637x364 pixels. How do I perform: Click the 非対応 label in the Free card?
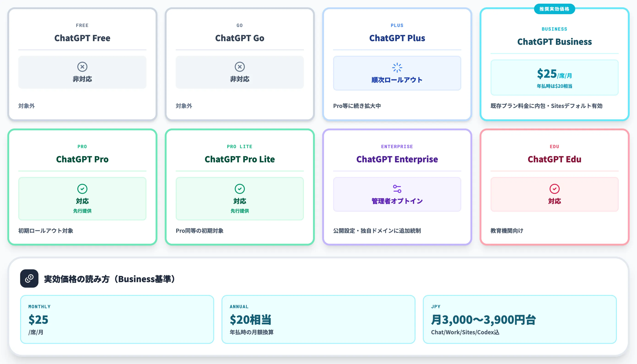pyautogui.click(x=82, y=79)
